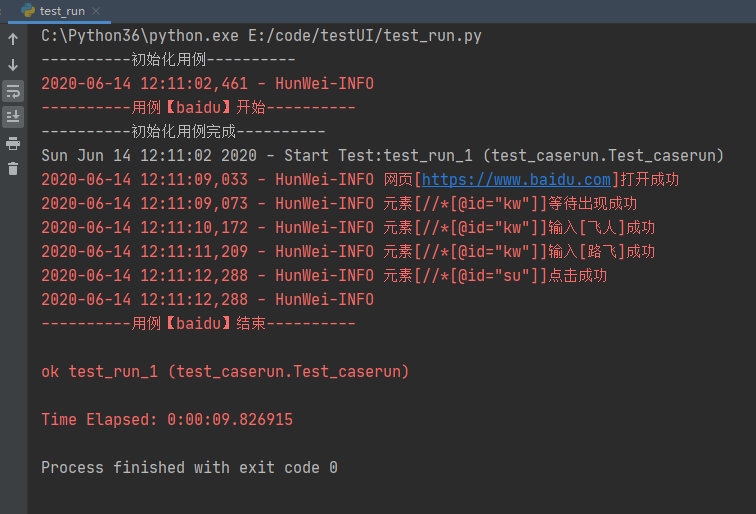
Task: Click the python.exe command path line
Action: tap(261, 36)
